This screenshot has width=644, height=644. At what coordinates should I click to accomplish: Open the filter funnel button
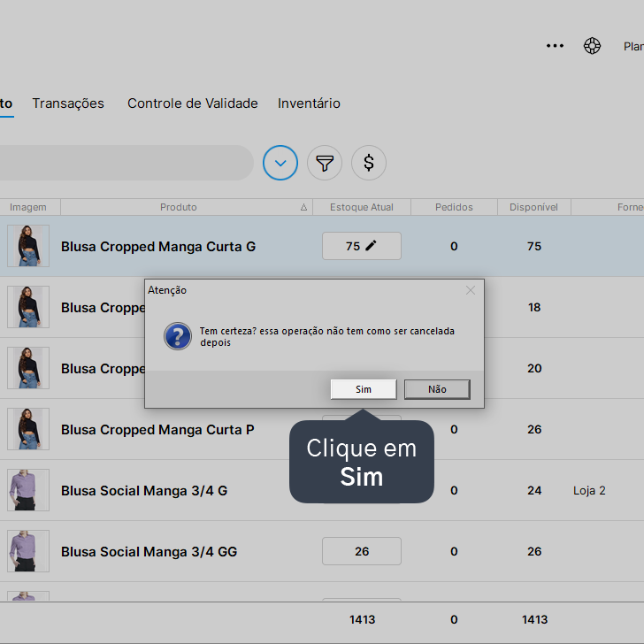pos(325,163)
